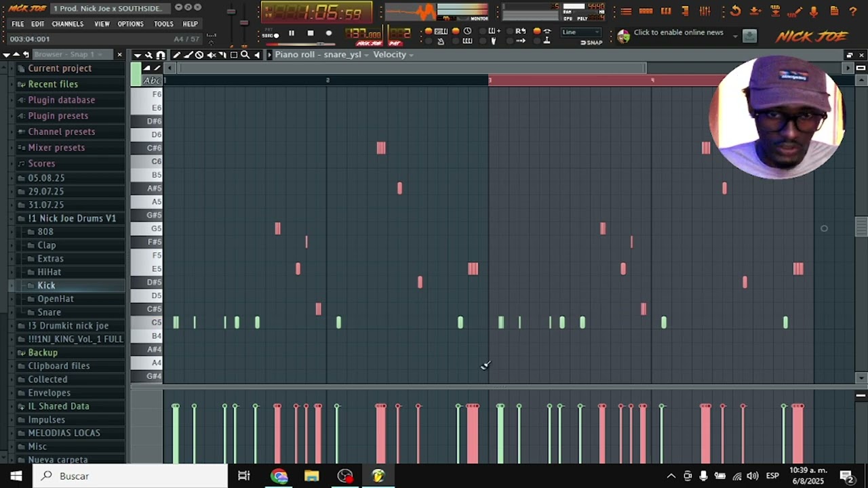This screenshot has width=868, height=488.
Task: Open the Piano roll wrench tools menu
Action: pyautogui.click(x=149, y=55)
